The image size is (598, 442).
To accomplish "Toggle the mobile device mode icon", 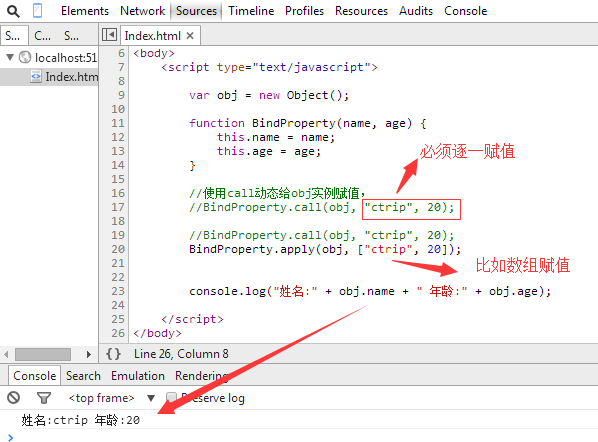I will tap(37, 11).
